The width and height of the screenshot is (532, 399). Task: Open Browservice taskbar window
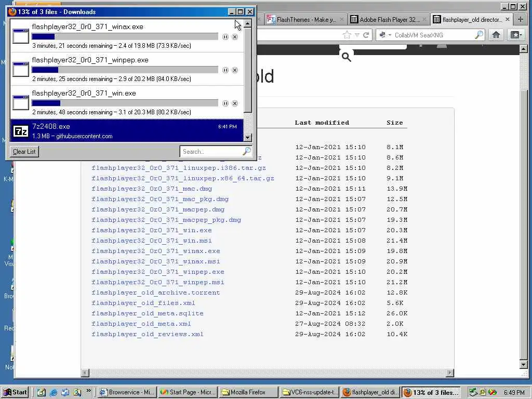(127, 392)
